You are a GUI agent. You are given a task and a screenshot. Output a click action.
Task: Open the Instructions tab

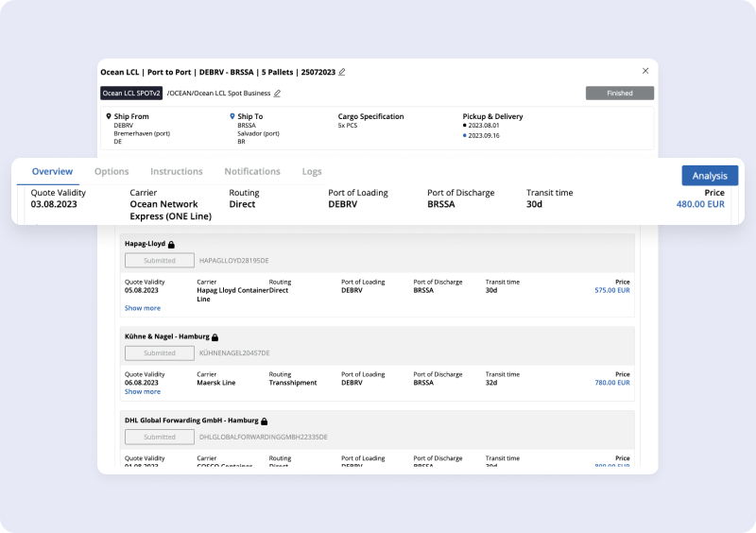pos(177,171)
